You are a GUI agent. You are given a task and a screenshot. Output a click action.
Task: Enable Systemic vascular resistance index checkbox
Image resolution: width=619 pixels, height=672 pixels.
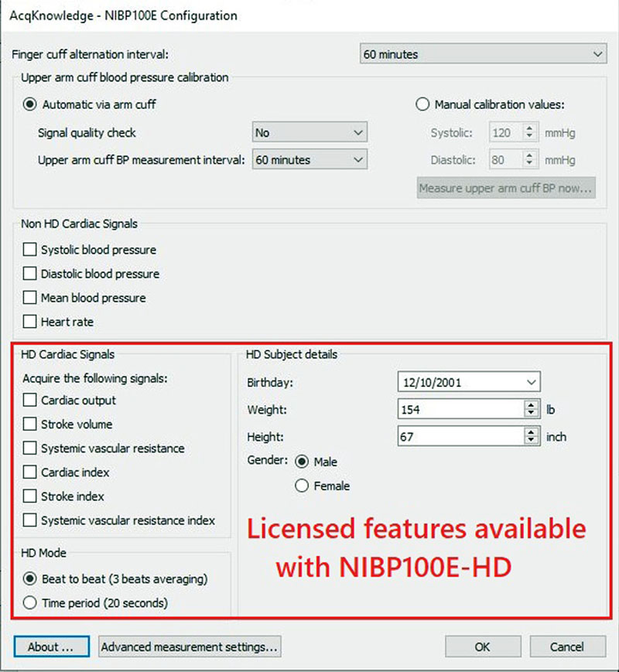click(x=30, y=520)
